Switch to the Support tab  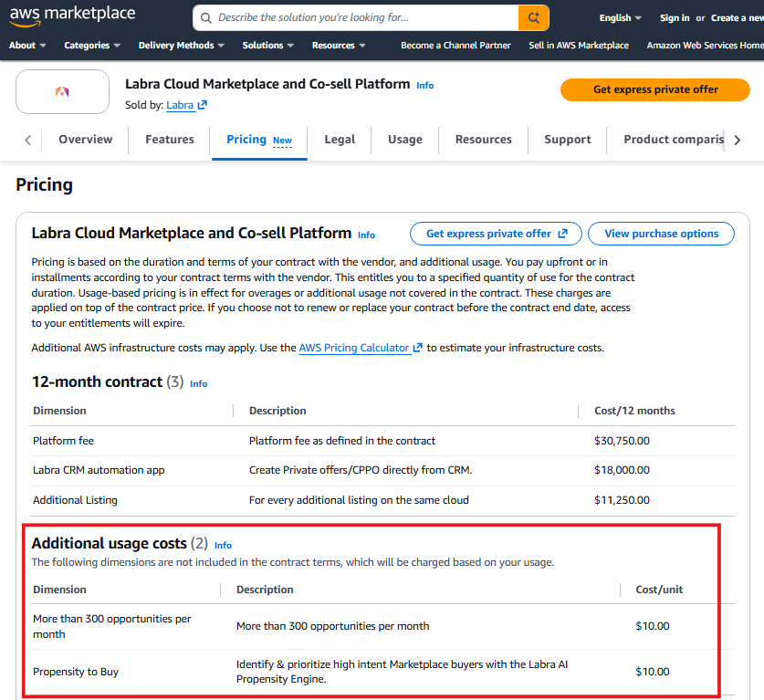tap(567, 140)
